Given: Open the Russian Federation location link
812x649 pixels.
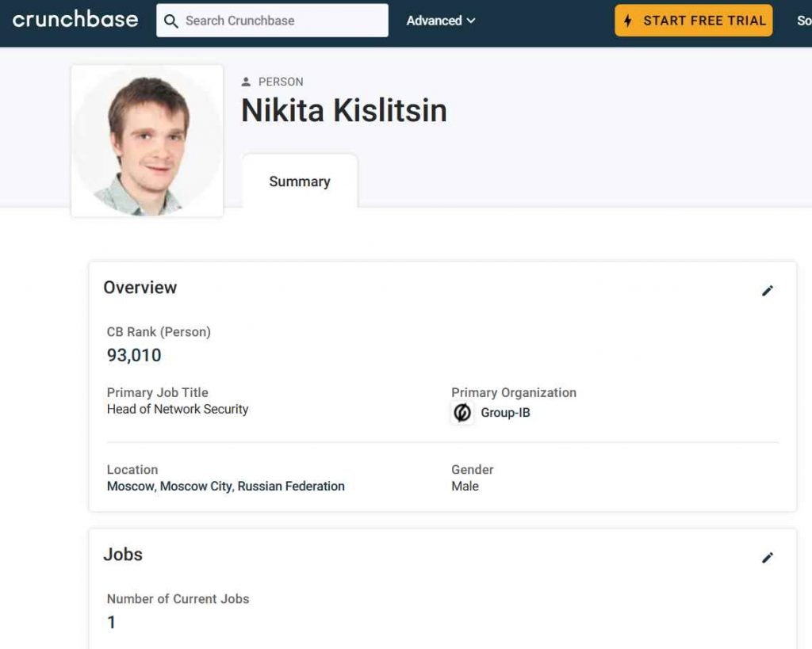Looking at the screenshot, I should pos(291,487).
